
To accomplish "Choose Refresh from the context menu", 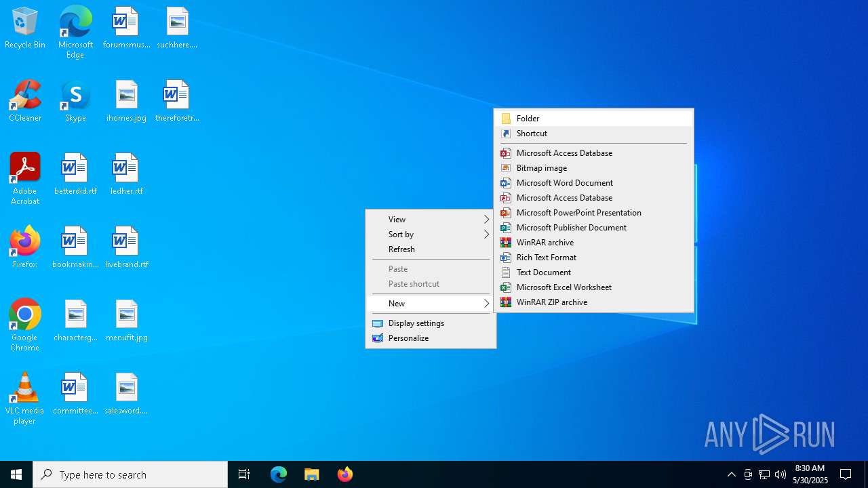I will [431, 249].
